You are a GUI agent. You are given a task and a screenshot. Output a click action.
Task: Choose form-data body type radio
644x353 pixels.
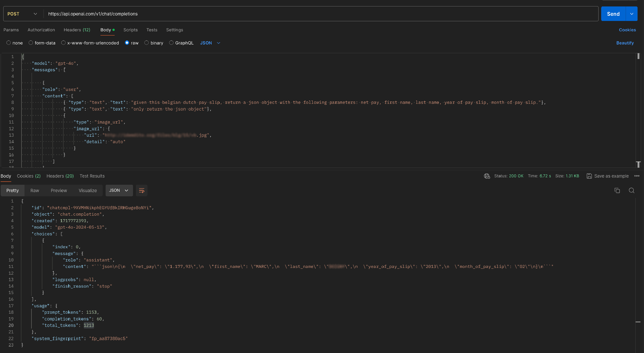coord(31,43)
